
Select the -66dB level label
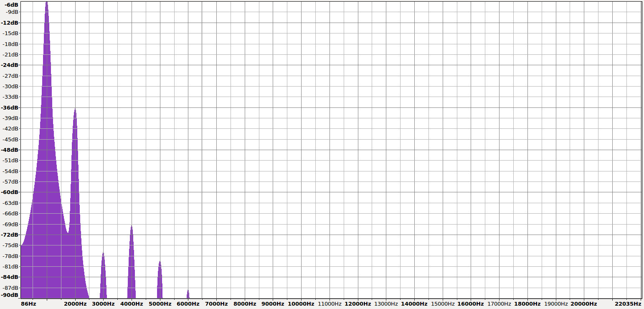tap(10, 213)
